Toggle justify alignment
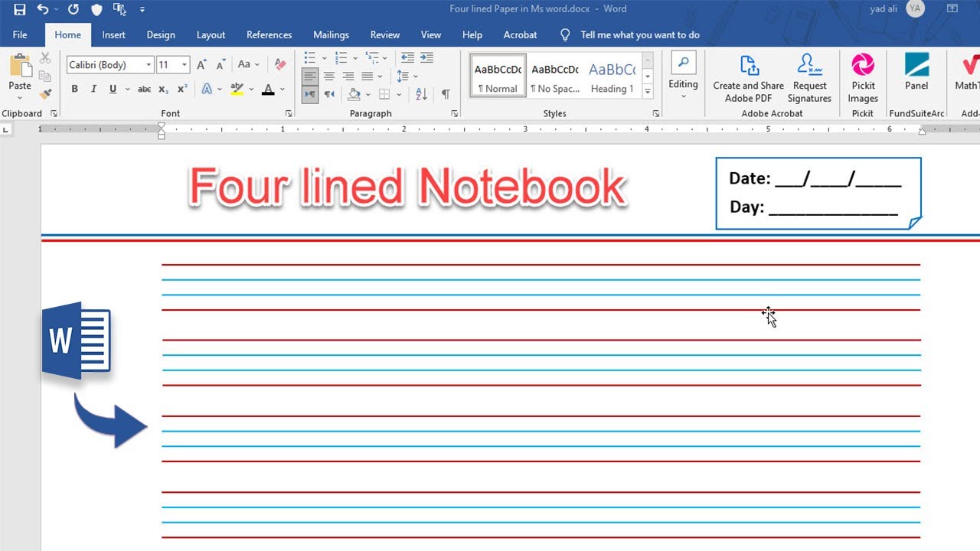 367,76
